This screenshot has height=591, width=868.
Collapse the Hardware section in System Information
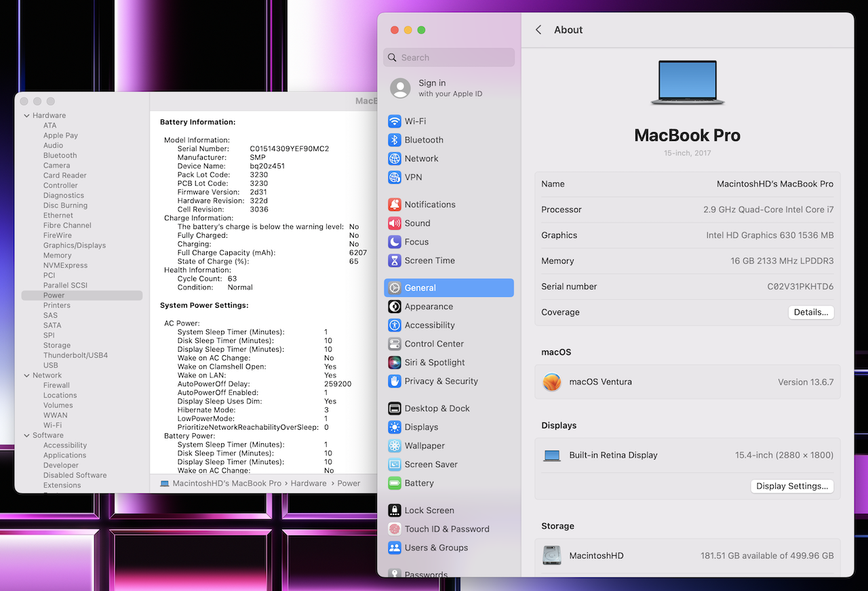(x=26, y=116)
